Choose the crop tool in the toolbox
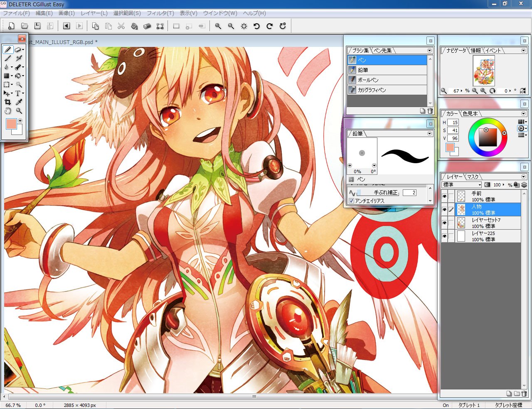The width and height of the screenshot is (532, 409). [x=7, y=102]
